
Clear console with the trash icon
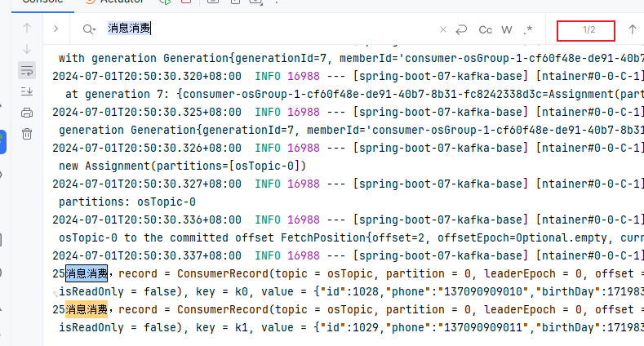[x=27, y=134]
